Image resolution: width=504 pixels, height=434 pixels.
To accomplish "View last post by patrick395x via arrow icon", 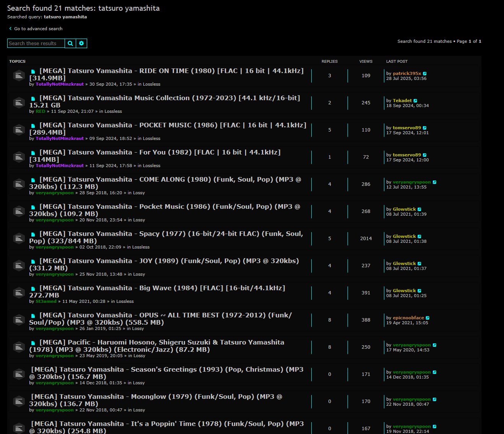I will pos(424,74).
